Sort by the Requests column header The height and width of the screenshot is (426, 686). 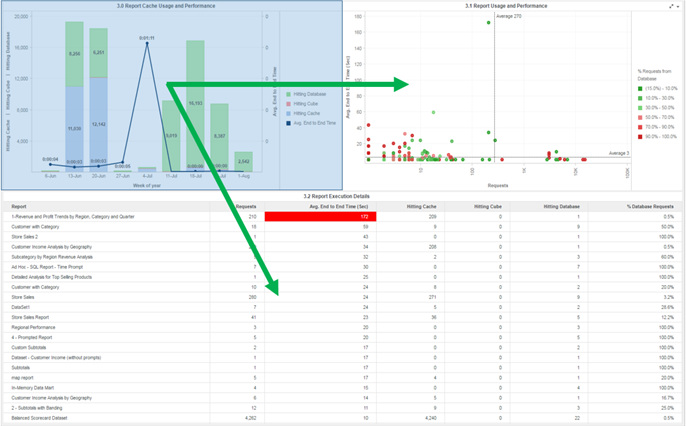click(x=245, y=207)
